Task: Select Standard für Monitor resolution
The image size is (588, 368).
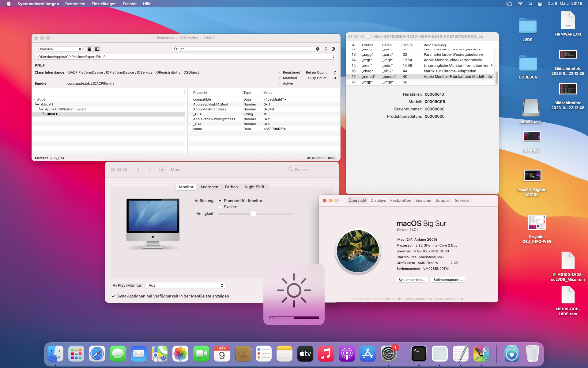Action: pos(220,201)
